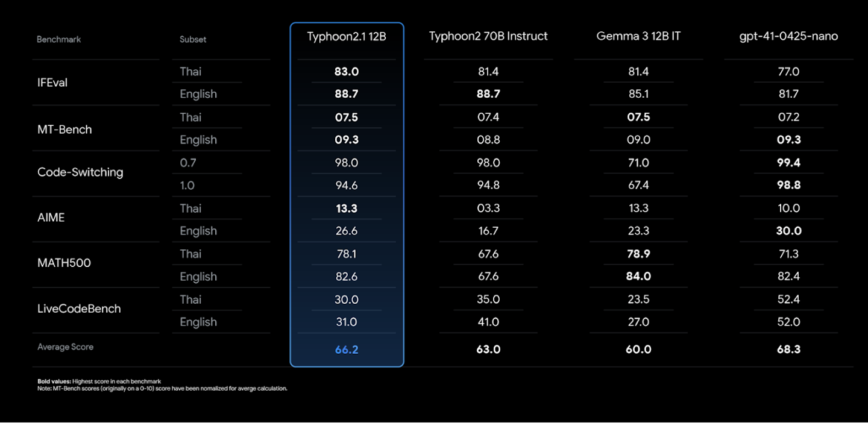
Task: Select the 99.4 Code-Switching score
Action: point(788,163)
